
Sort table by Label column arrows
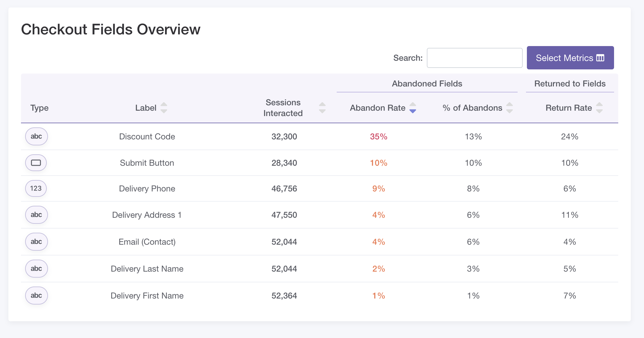coord(164,108)
